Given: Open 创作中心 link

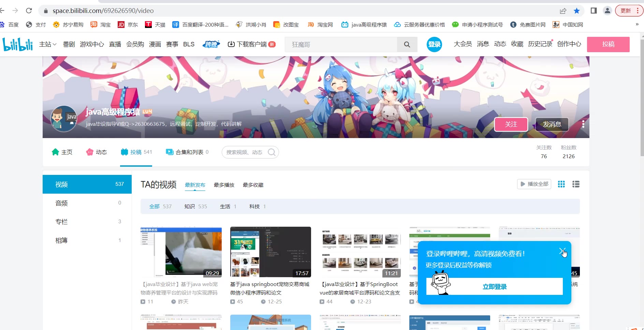Looking at the screenshot, I should click(x=569, y=44).
